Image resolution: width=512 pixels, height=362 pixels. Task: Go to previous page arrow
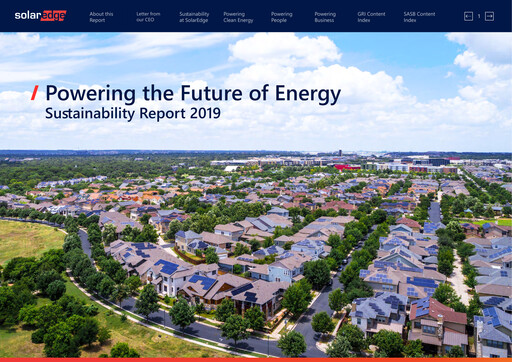(x=468, y=16)
